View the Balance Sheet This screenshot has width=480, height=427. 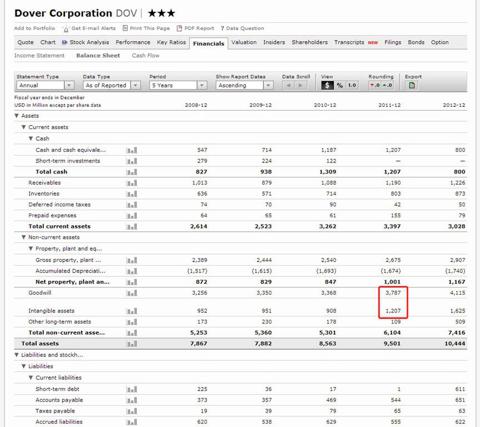pos(98,56)
